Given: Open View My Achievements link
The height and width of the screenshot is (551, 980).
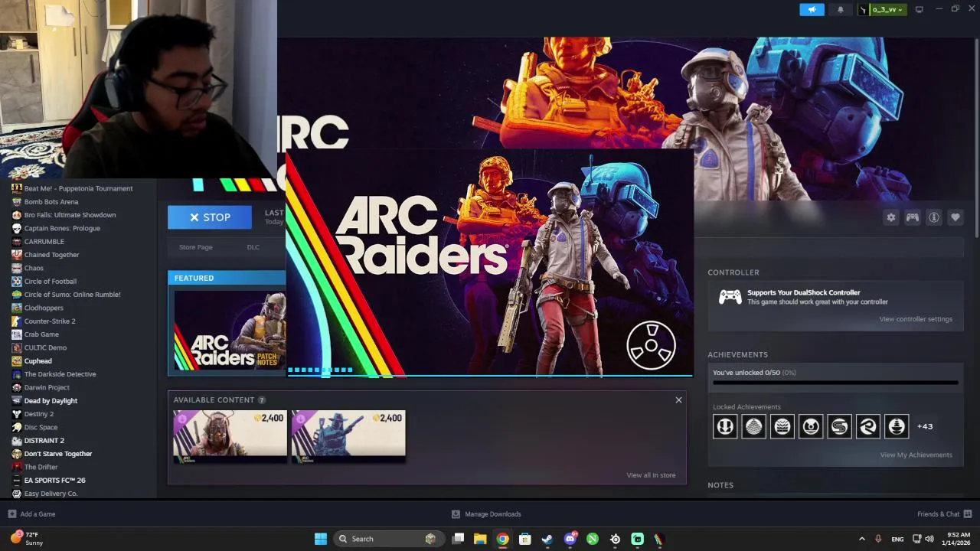Looking at the screenshot, I should point(916,455).
